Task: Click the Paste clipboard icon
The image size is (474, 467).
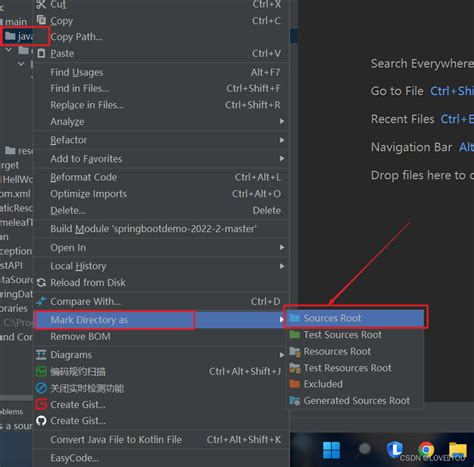Action: click(x=41, y=53)
